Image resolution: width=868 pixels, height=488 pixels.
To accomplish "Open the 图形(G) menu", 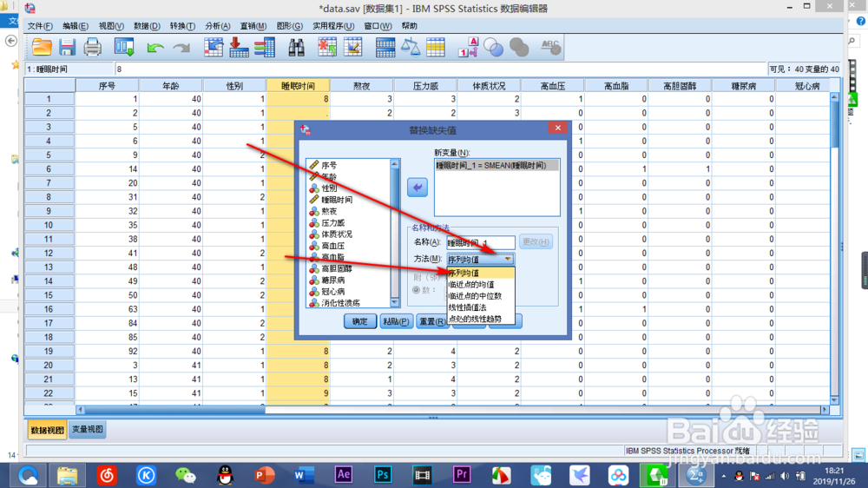I will (x=290, y=26).
